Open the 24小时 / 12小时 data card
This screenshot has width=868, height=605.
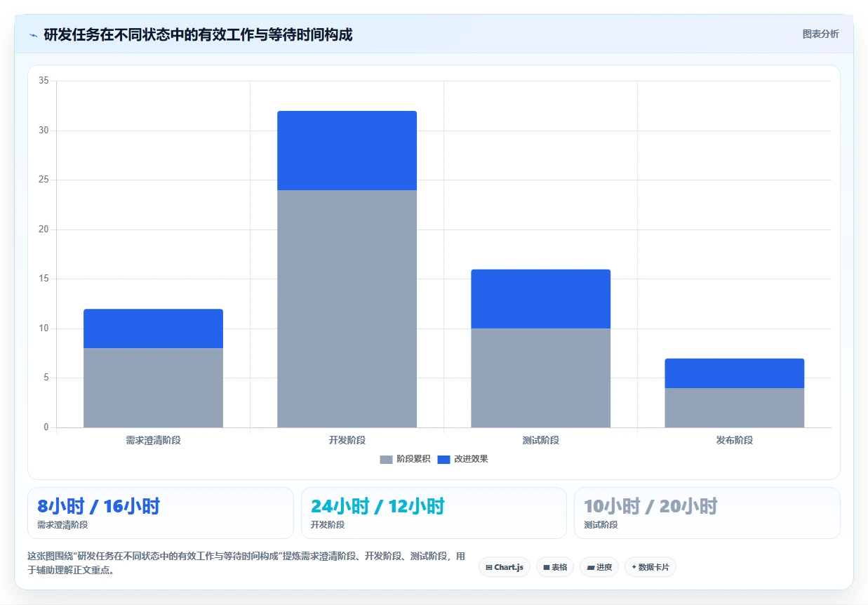(434, 513)
